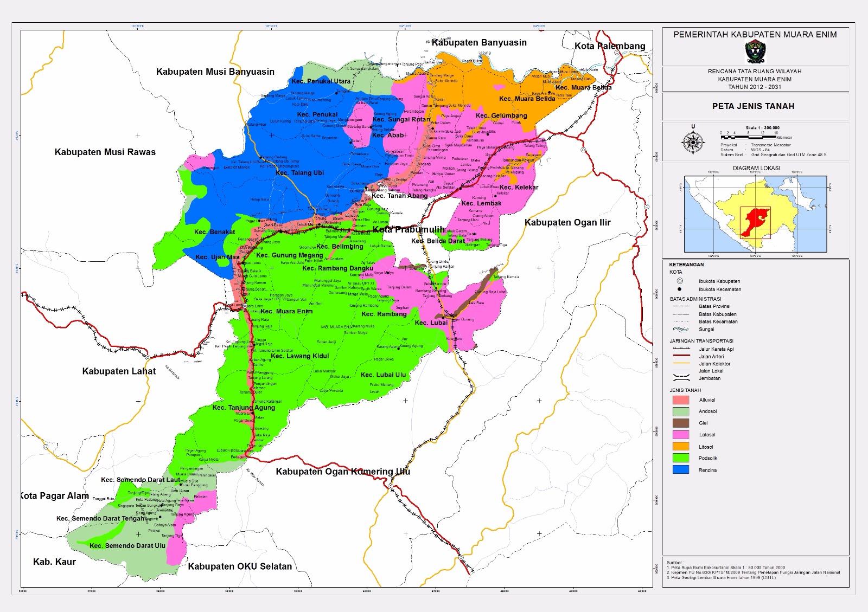Screen dimensions: 868x612
Task: Click the Kab. Kaur label
Action: point(54,562)
